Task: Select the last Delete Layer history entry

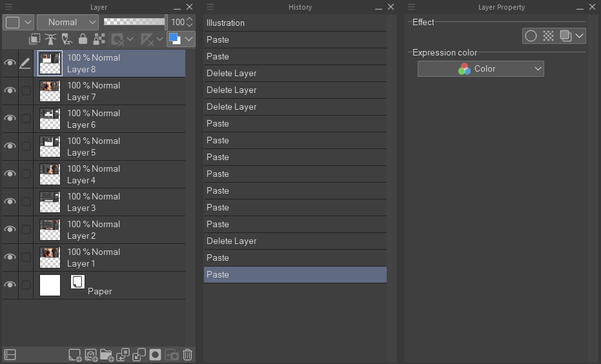Action: [x=295, y=241]
